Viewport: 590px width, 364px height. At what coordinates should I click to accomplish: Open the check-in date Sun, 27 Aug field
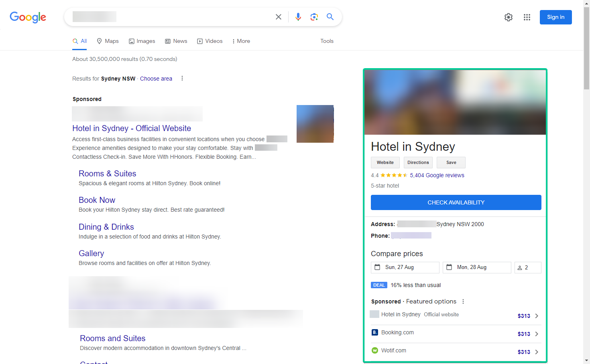(x=405, y=267)
